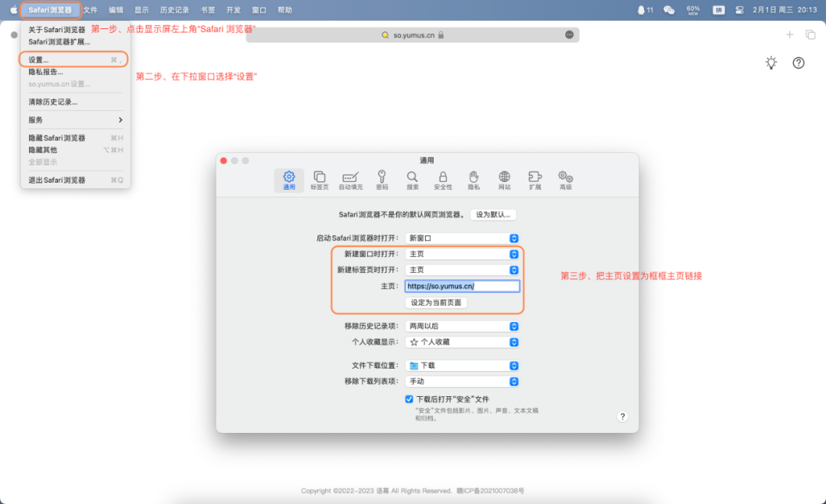The image size is (826, 504).
Task: Open the 文件下载位置 dropdown
Action: [x=462, y=366]
